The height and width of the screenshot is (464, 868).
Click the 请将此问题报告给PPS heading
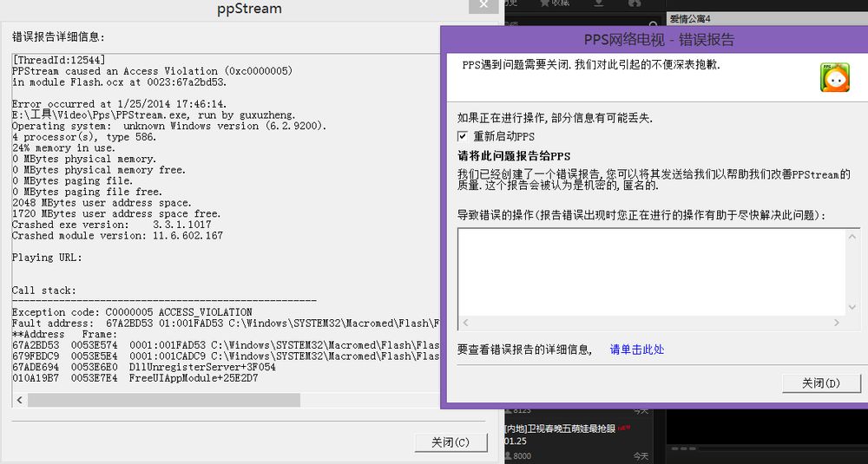514,156
